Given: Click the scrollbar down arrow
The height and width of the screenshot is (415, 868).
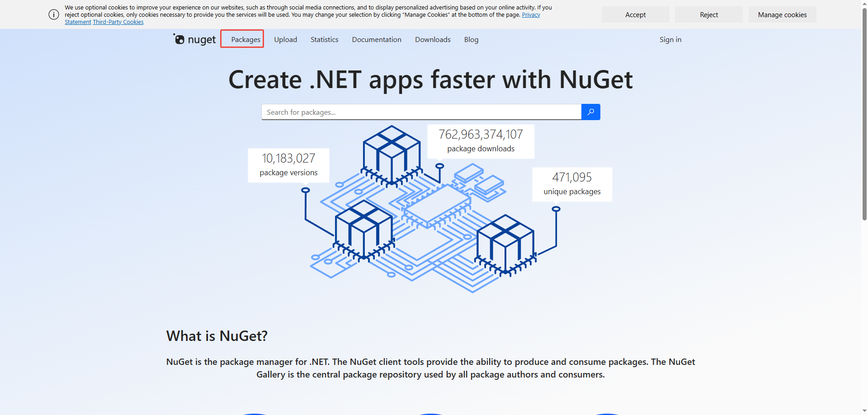Looking at the screenshot, I should click(x=864, y=411).
